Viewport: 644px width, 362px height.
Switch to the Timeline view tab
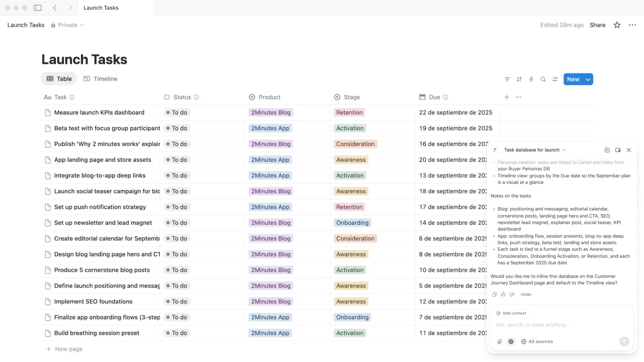[x=100, y=79]
